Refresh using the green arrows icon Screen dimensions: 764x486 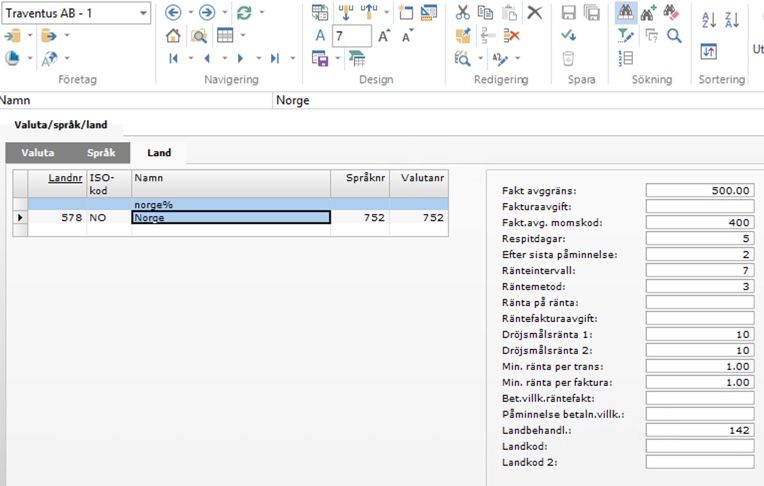coord(244,13)
